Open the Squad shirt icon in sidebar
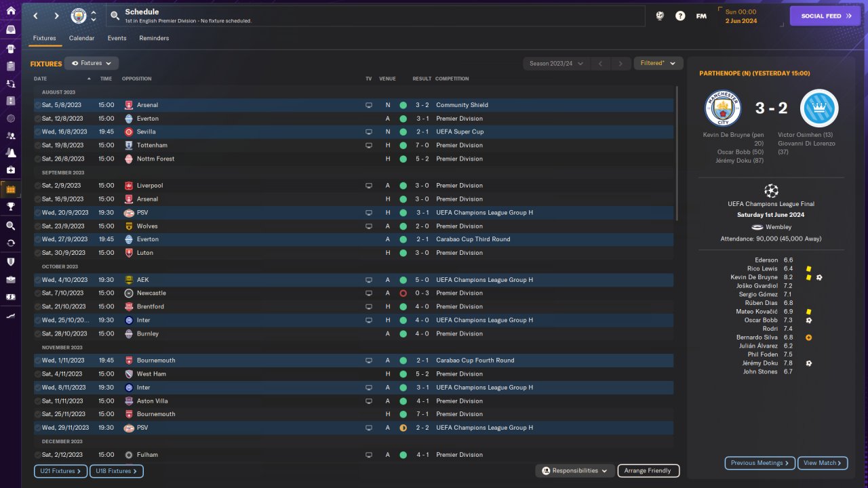The height and width of the screenshot is (488, 868). point(10,49)
